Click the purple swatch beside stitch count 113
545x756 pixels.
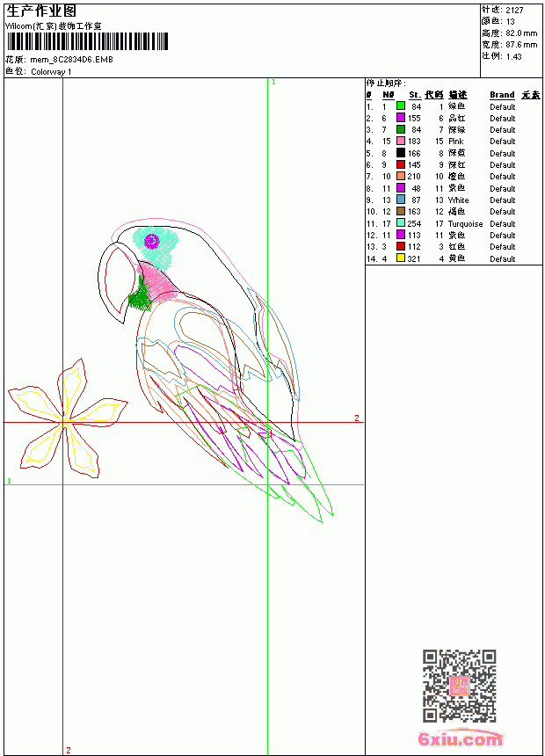[400, 235]
